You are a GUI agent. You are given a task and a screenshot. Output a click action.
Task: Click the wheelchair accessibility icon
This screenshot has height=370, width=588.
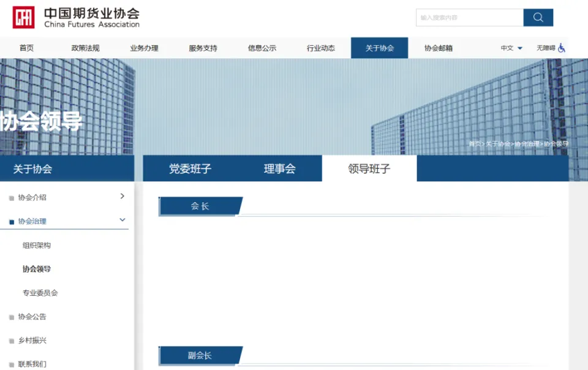click(x=561, y=48)
